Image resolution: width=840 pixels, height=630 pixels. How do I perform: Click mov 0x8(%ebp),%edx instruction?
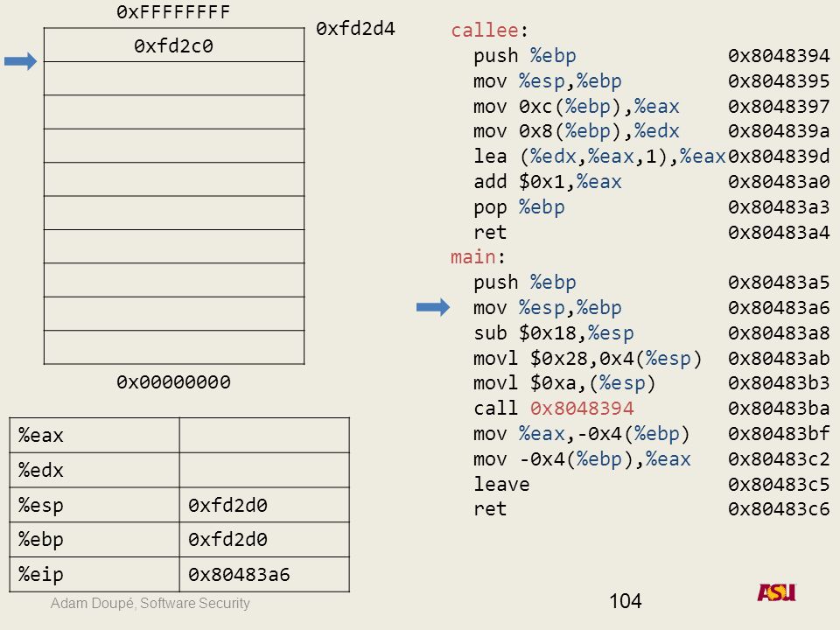(576, 131)
